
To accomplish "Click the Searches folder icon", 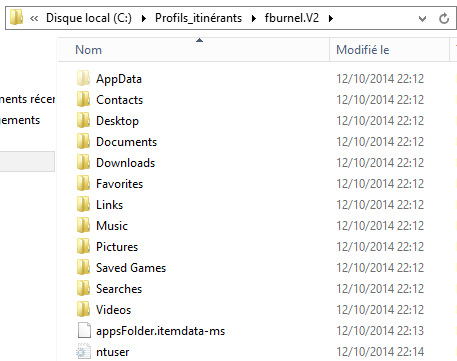I will pyautogui.click(x=83, y=289).
